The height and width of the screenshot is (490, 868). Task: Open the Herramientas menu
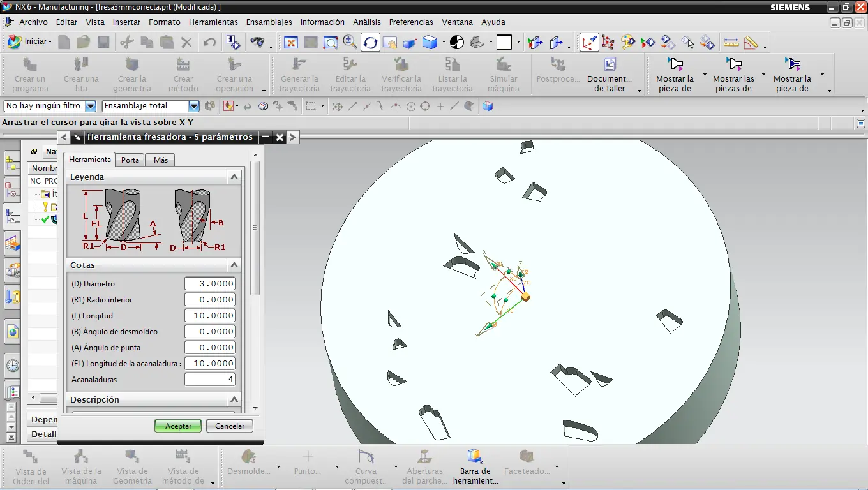point(213,22)
